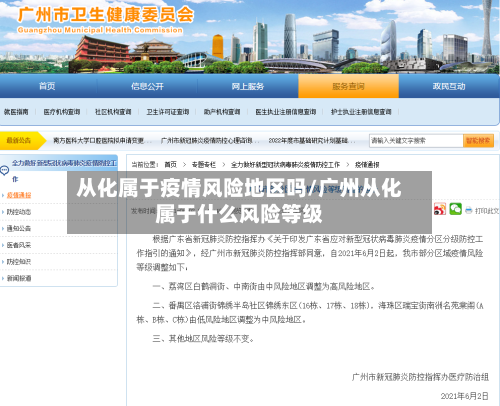
Task: Click the 全力做好新型冠状病毒肺炎疫情防控工作 breadcrumb link
Action: point(285,165)
